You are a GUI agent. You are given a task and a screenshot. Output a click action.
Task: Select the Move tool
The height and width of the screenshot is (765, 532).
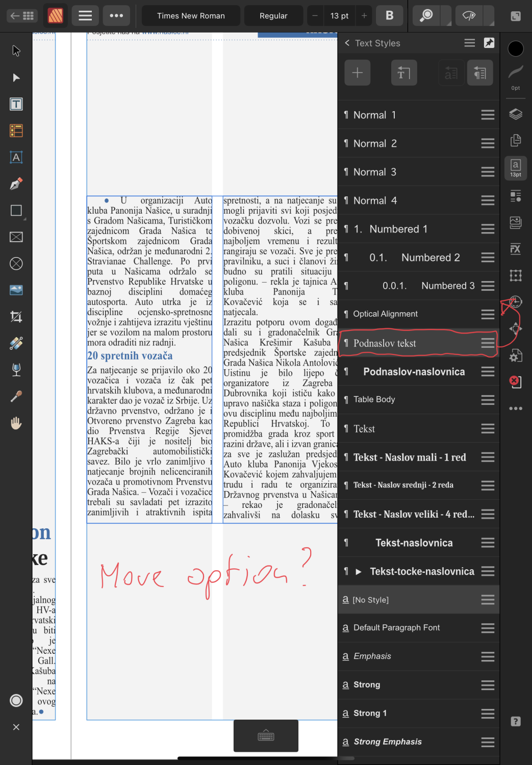click(16, 51)
